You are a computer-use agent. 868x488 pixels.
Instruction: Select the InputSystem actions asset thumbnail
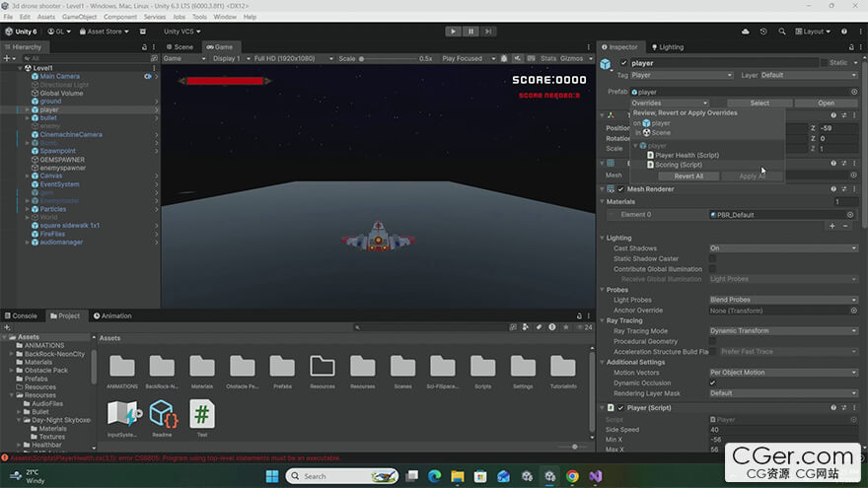pos(124,414)
